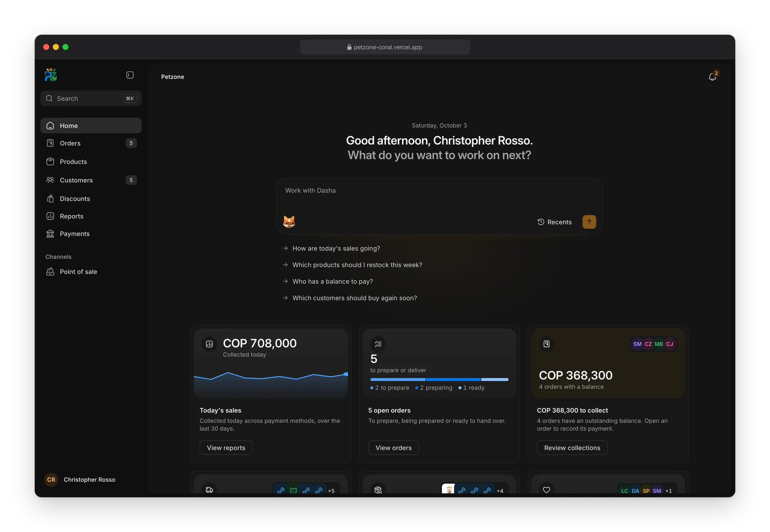Open the notifications bell
Image resolution: width=770 pixels, height=532 pixels.
tap(713, 77)
